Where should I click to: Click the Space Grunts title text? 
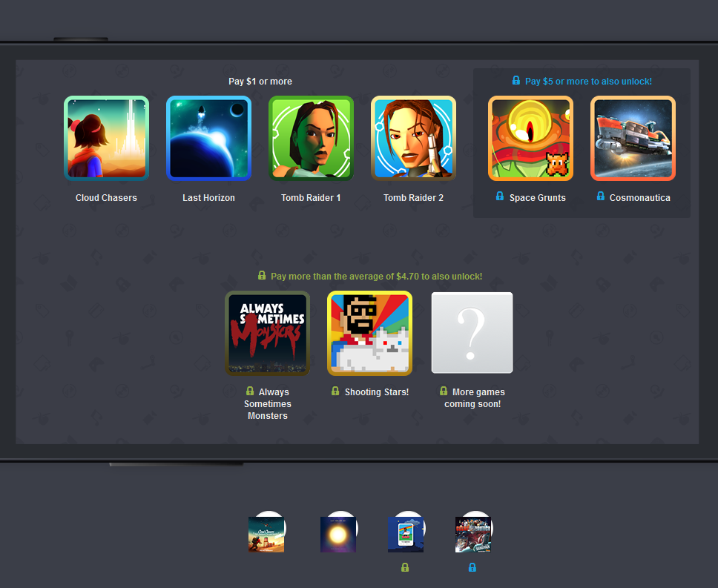tap(538, 198)
